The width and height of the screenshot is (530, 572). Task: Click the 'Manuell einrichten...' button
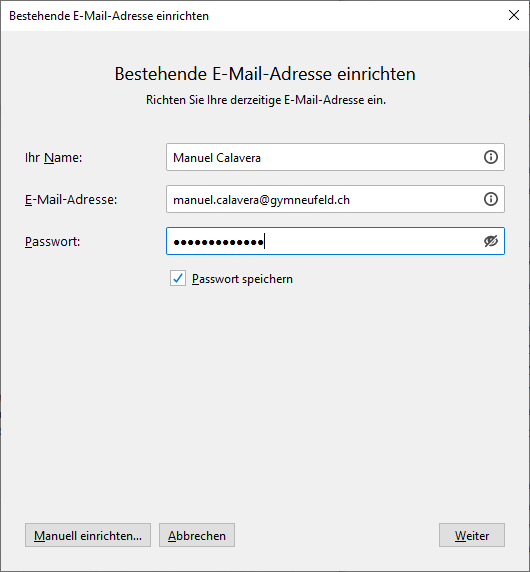(x=88, y=535)
